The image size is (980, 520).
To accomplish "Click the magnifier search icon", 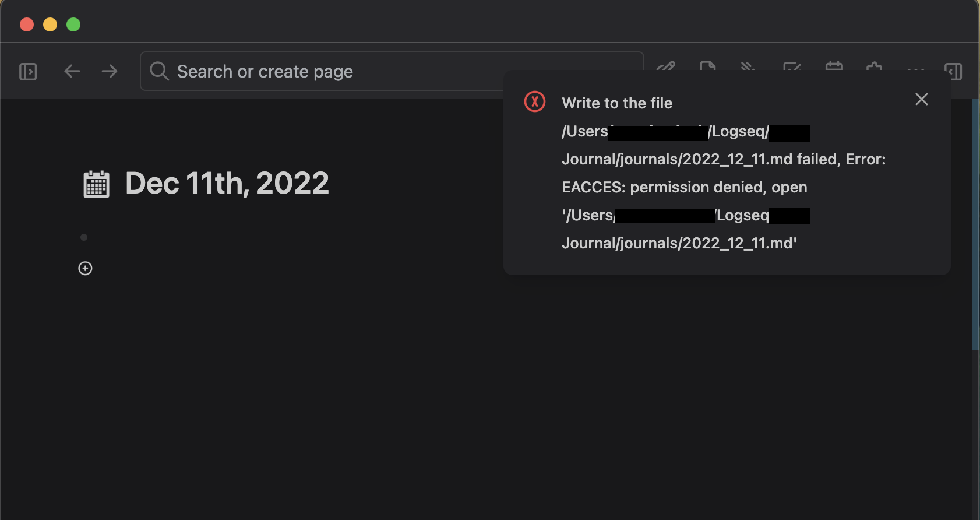I will (159, 72).
